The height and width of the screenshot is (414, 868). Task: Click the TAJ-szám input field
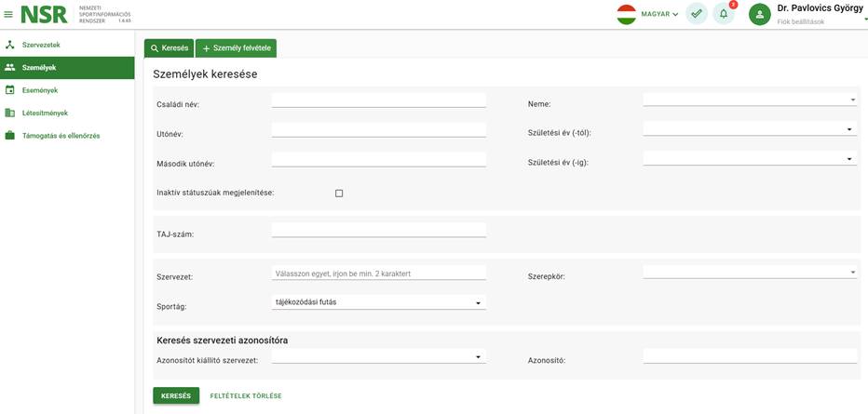pos(379,230)
